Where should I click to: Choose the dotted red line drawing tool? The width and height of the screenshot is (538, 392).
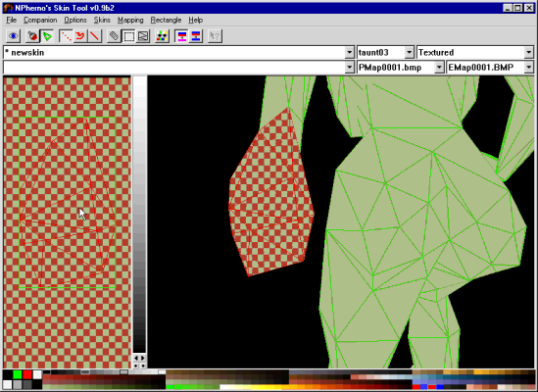click(66, 36)
